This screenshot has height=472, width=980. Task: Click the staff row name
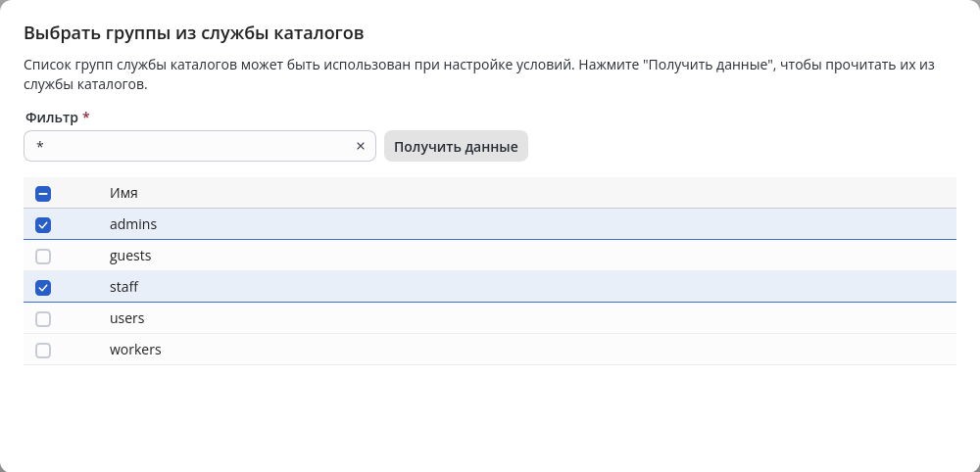point(123,287)
